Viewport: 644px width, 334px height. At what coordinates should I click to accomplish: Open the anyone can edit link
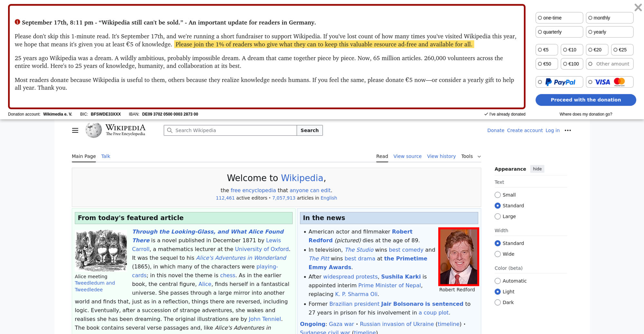pos(310,190)
